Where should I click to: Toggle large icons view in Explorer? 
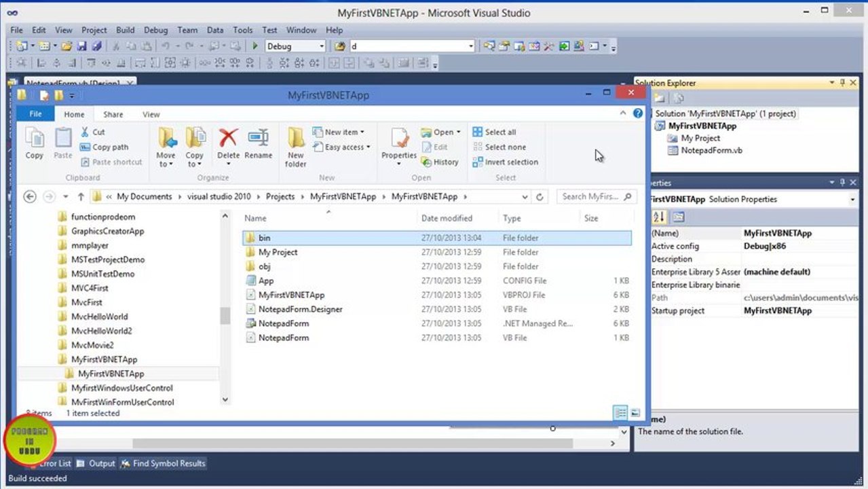click(x=635, y=413)
